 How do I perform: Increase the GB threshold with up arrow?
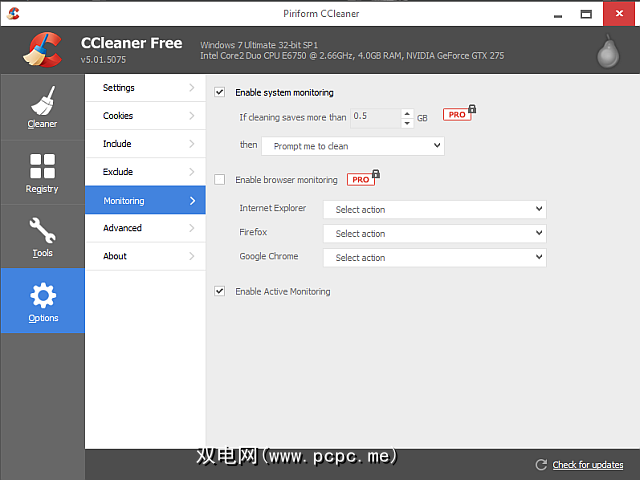(407, 113)
